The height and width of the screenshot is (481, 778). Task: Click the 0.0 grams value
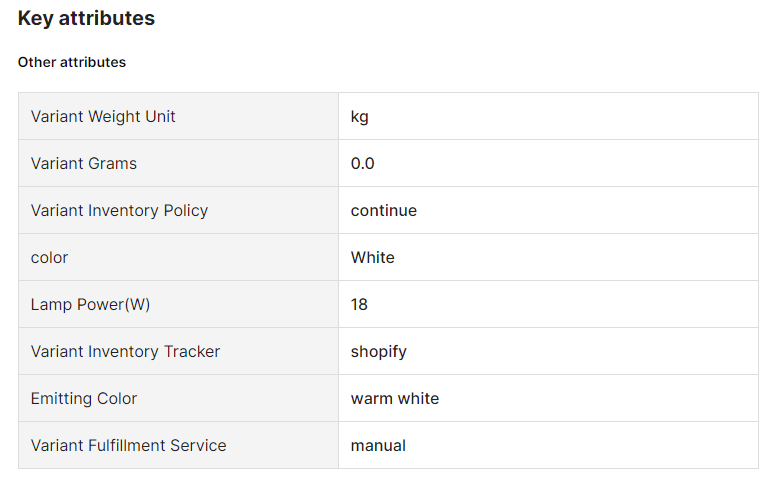click(363, 163)
